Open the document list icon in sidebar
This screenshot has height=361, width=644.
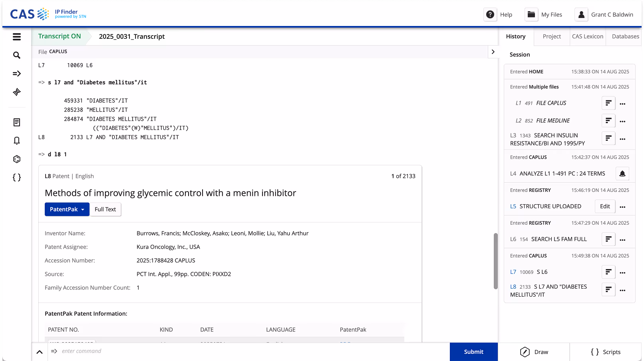tap(17, 122)
